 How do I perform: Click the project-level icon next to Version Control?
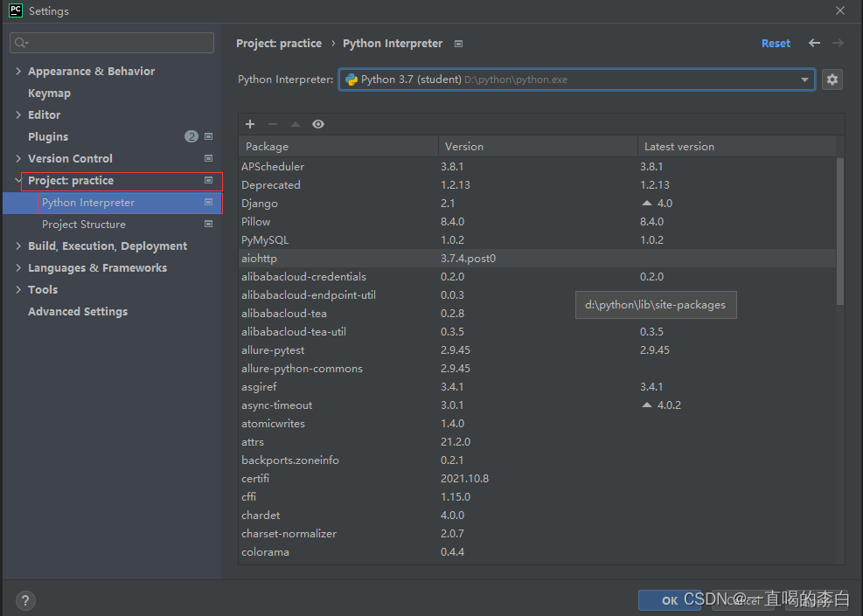[x=209, y=158]
